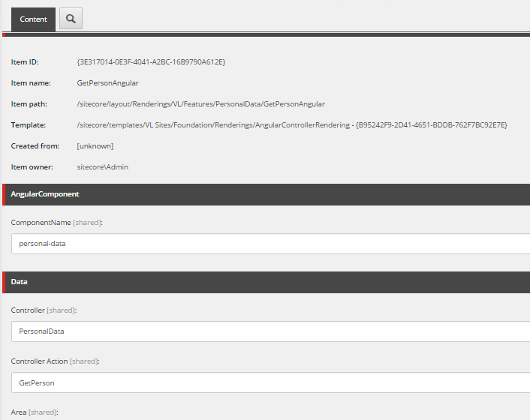The image size is (530, 420).
Task: Click the Controller [shared] field label
Action: [44, 310]
